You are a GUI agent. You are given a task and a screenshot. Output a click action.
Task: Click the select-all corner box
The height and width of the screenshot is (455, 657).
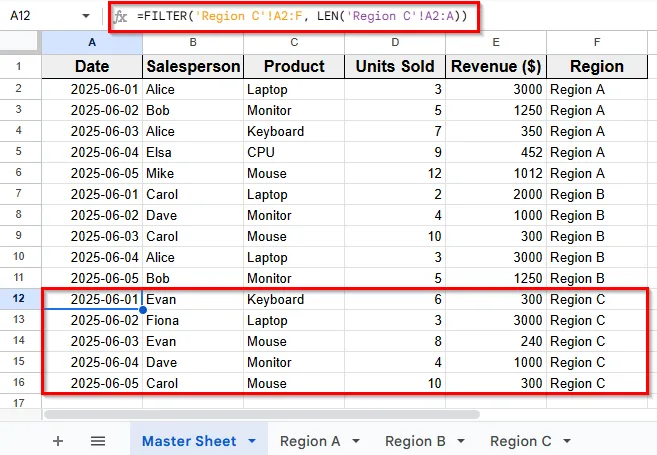20,42
